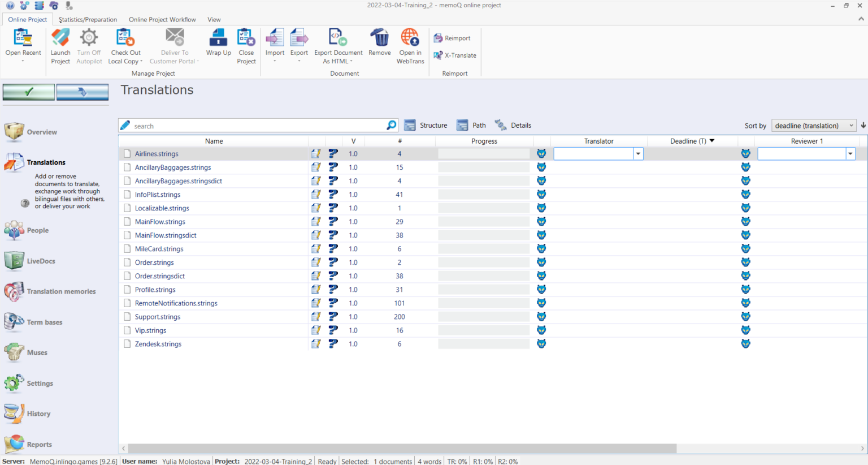868x465 pixels.
Task: Click the Progress column header
Action: (x=484, y=141)
